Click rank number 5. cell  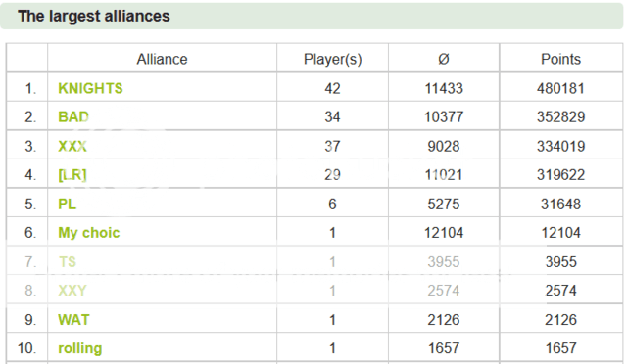(30, 205)
